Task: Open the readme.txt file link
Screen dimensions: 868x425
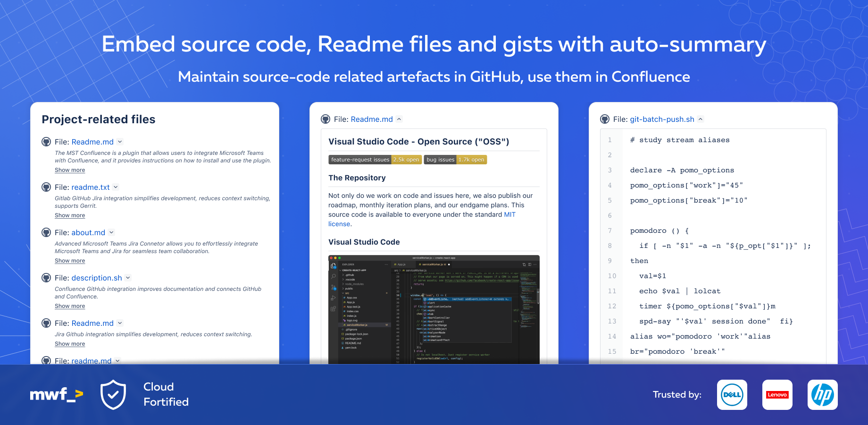Action: [x=91, y=187]
